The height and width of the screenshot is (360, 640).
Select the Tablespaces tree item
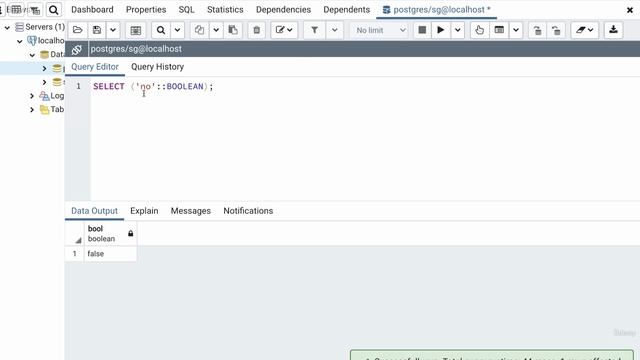(x=57, y=109)
